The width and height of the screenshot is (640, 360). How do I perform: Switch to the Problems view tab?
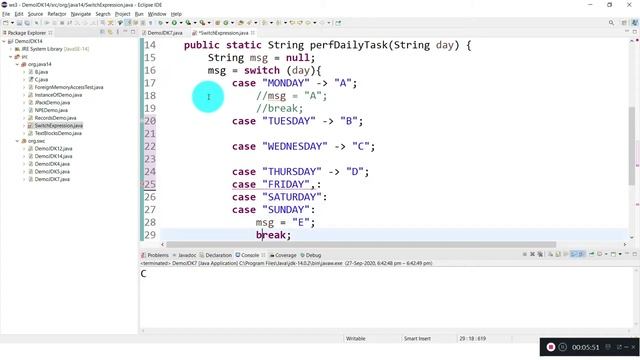(155, 255)
